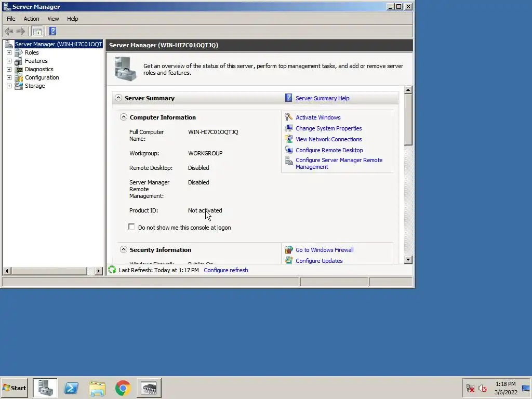Viewport: 532px width, 399px height.
Task: Click the Configure Remote Desktop link
Action: [x=329, y=150]
